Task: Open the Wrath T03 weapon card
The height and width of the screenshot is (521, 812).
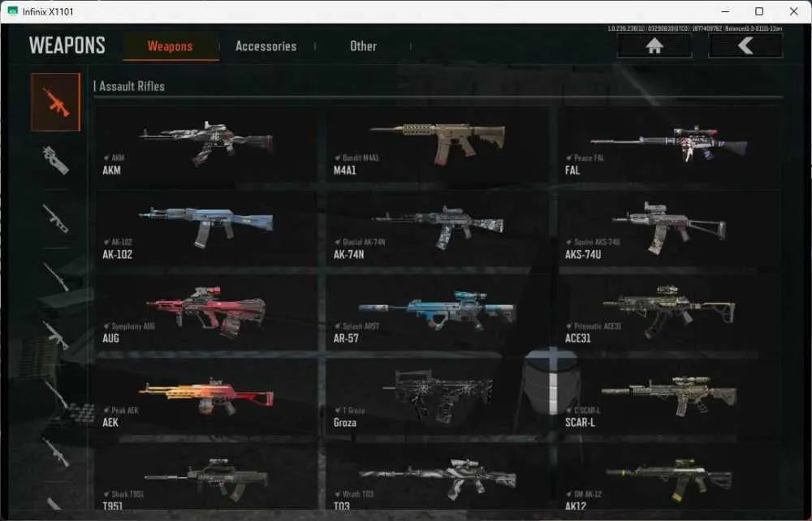Action: coord(437,477)
